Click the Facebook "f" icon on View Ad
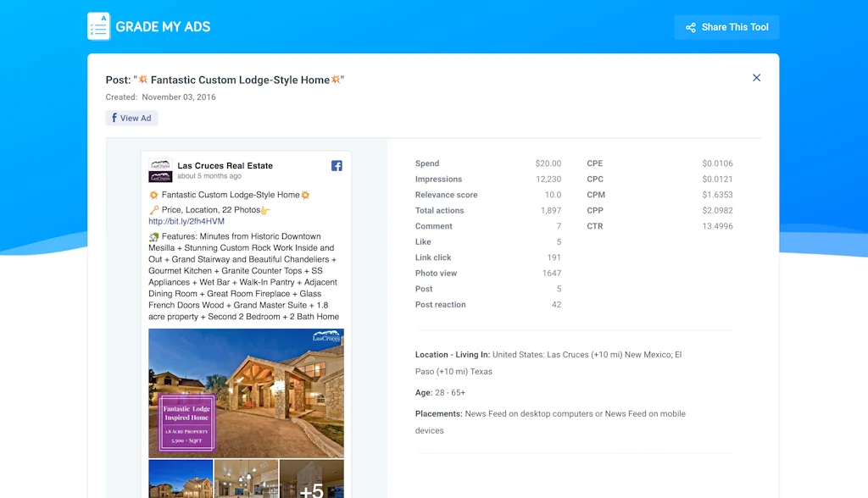Screen dimensions: 868x498 (x=116, y=118)
